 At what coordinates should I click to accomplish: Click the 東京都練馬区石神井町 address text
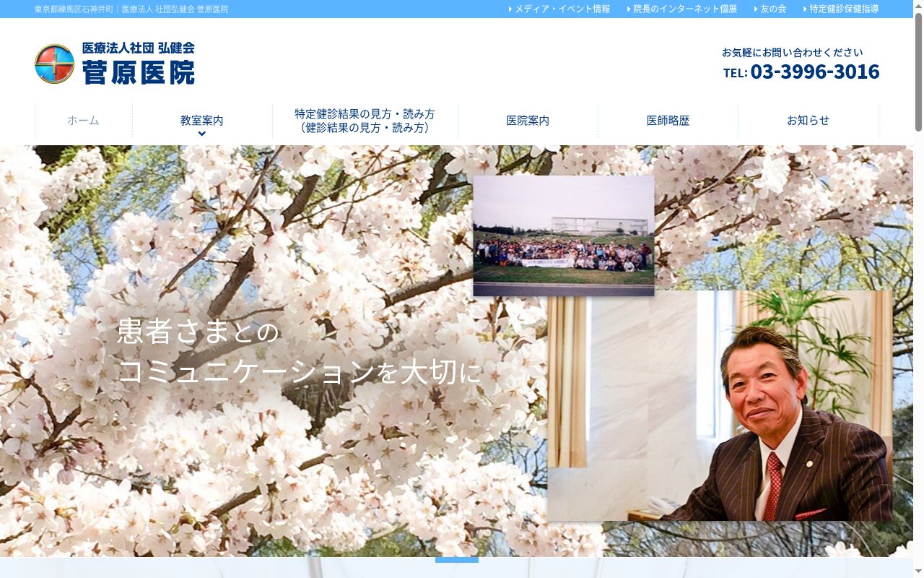pos(74,9)
